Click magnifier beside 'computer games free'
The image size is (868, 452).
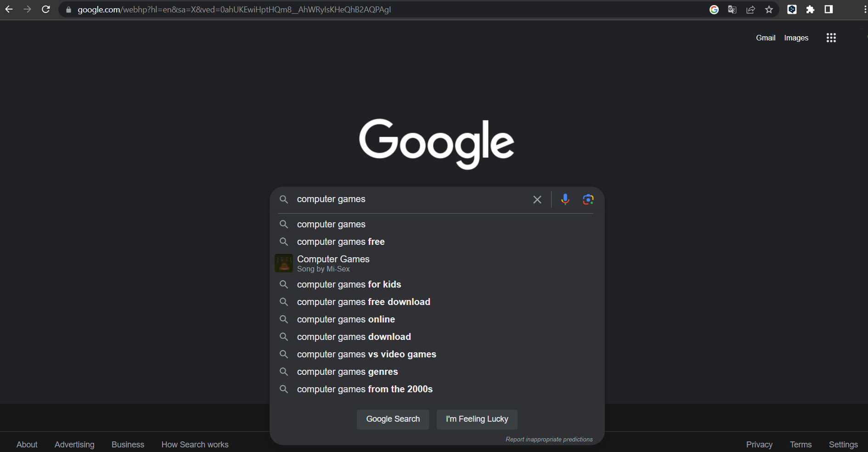tap(284, 242)
